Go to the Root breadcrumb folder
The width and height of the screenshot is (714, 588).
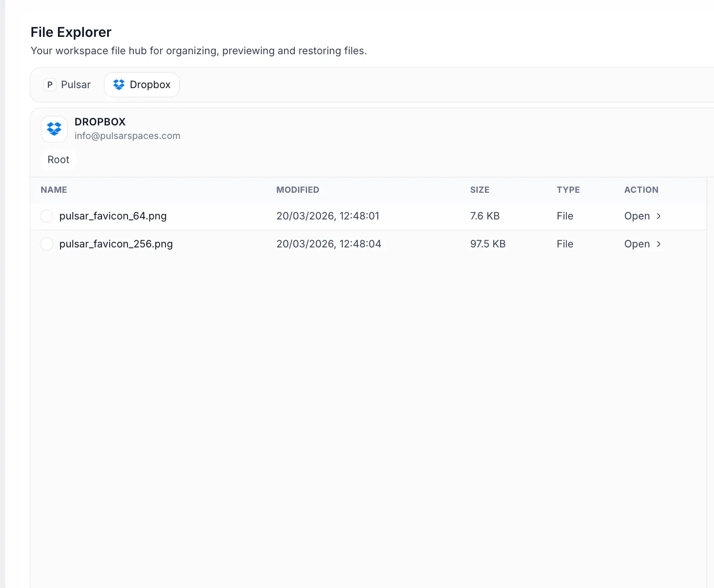(x=58, y=160)
